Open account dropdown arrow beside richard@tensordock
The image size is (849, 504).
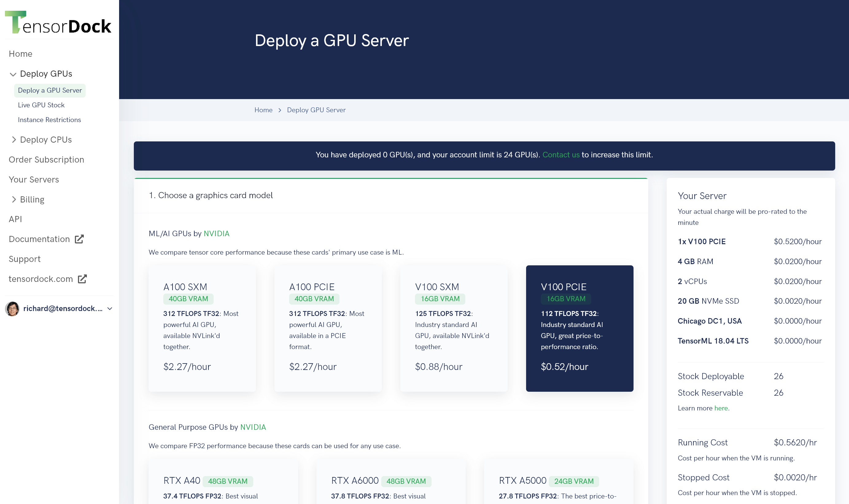[x=110, y=308]
